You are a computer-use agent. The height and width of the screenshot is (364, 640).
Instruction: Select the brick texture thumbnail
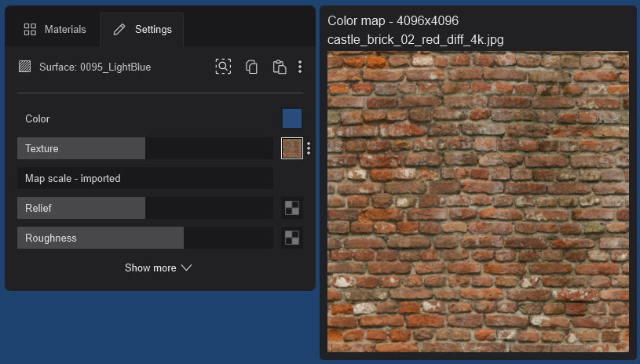pos(292,148)
